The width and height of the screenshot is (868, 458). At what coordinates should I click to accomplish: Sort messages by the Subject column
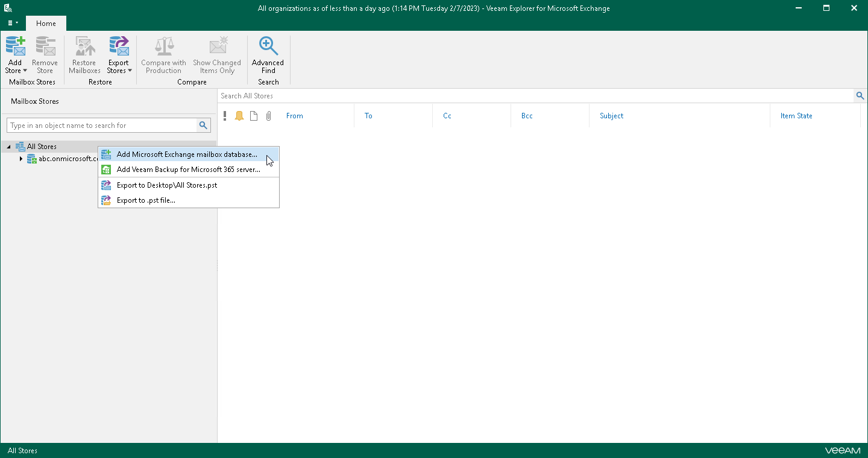pos(611,115)
